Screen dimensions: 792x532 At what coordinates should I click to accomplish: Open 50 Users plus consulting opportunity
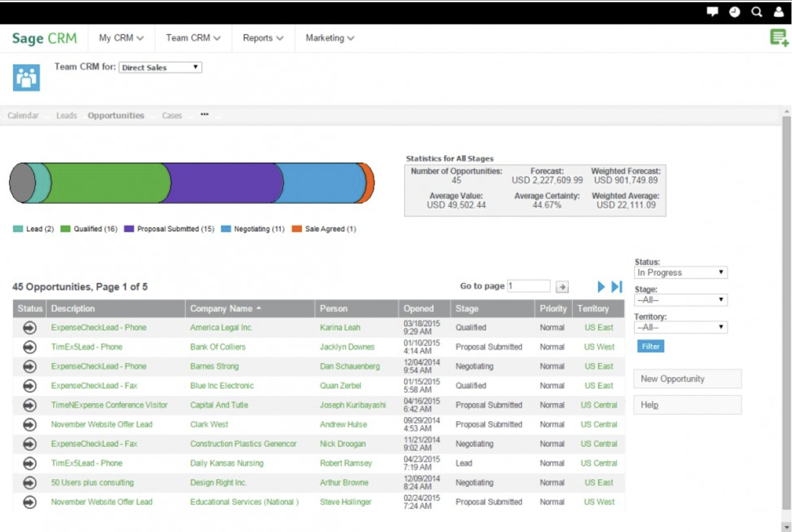pyautogui.click(x=92, y=483)
